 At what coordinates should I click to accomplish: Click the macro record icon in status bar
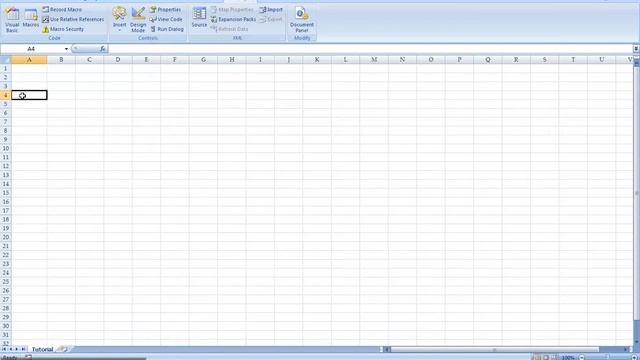tap(28, 358)
